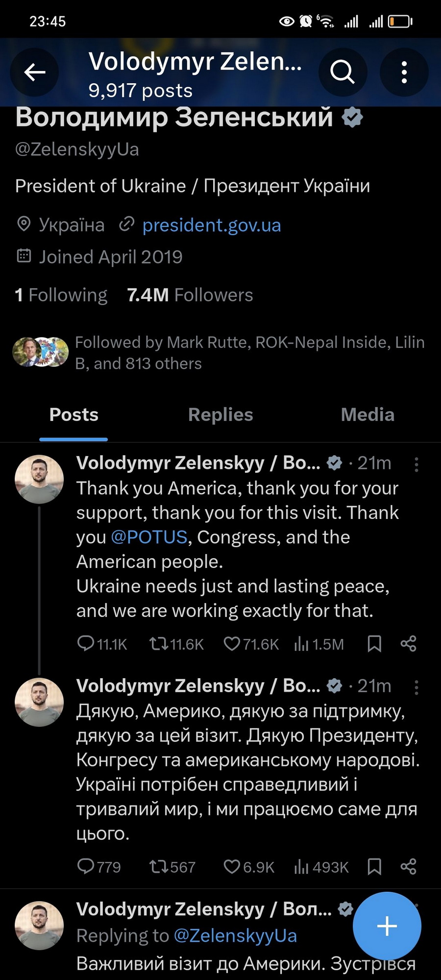Open the @POTUS mention in post
This screenshot has height=980, width=441.
pyautogui.click(x=149, y=537)
